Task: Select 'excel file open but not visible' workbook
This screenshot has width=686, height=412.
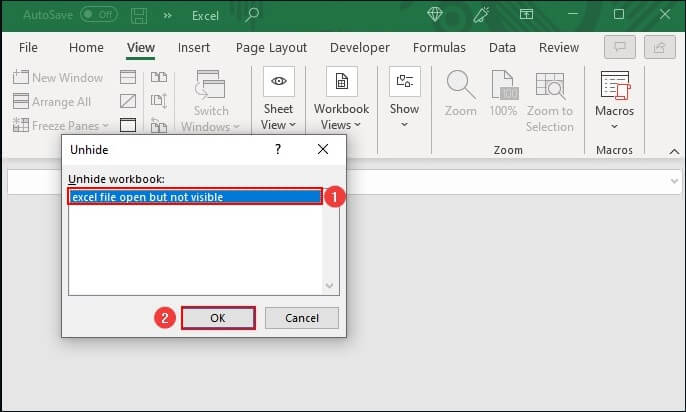Action: (x=195, y=197)
